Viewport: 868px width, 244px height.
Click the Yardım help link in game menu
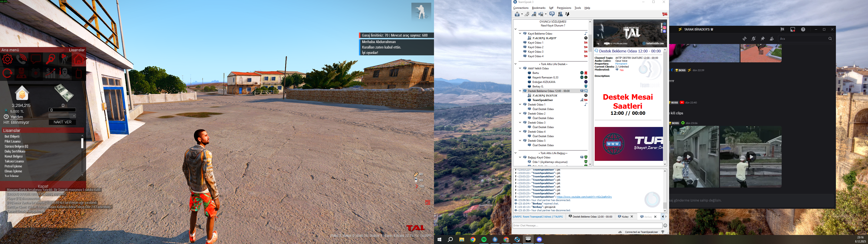pyautogui.click(x=17, y=117)
